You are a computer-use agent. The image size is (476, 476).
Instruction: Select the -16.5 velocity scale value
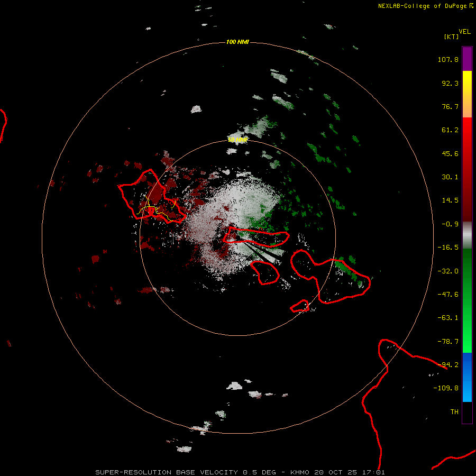point(448,248)
